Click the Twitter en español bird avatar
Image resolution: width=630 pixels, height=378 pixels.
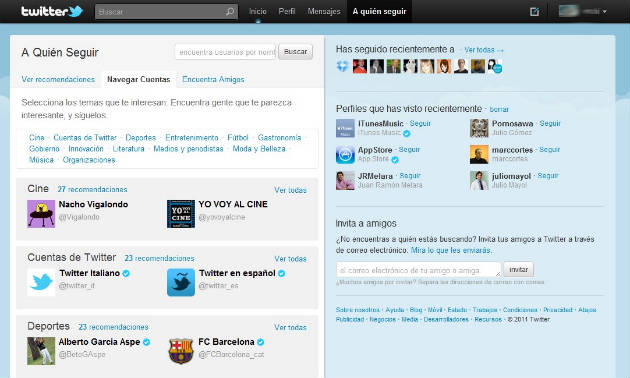(181, 282)
